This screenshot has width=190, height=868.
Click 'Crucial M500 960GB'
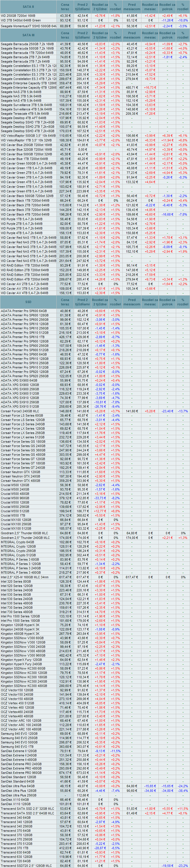coord(15,498)
